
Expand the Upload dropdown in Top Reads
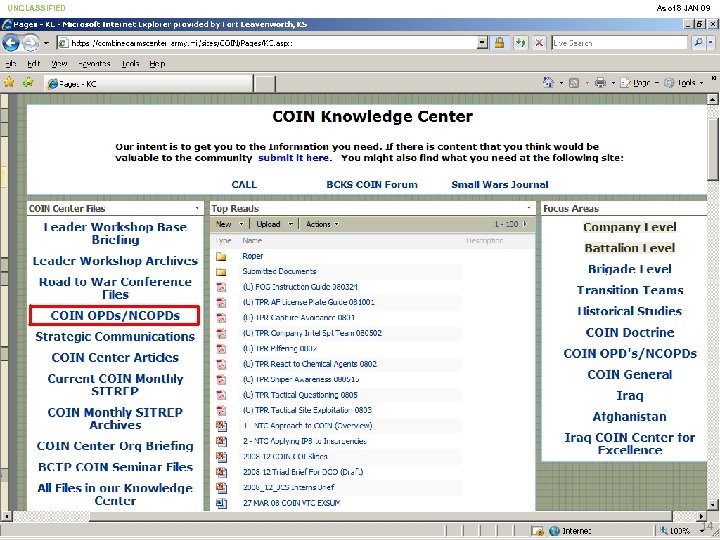tap(290, 224)
